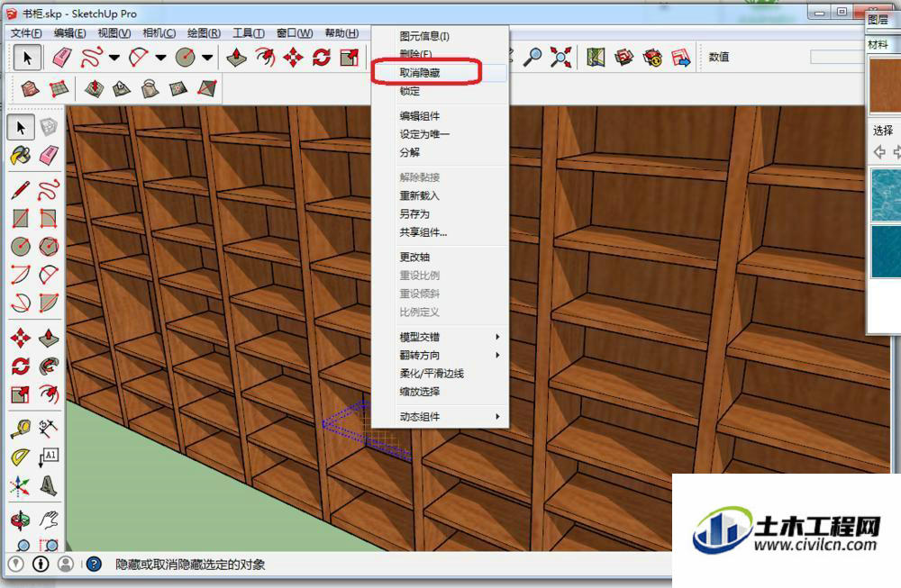Open the Add Location map icon
This screenshot has width=901, height=588.
coord(596,57)
